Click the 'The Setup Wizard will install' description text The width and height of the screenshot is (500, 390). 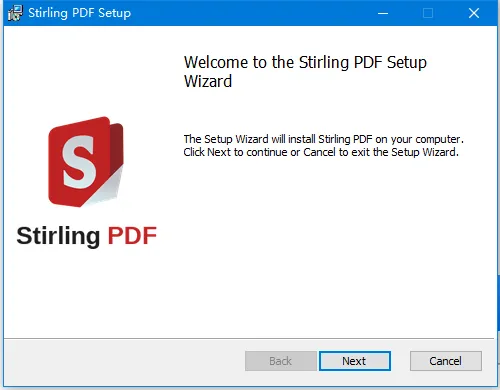tap(323, 145)
